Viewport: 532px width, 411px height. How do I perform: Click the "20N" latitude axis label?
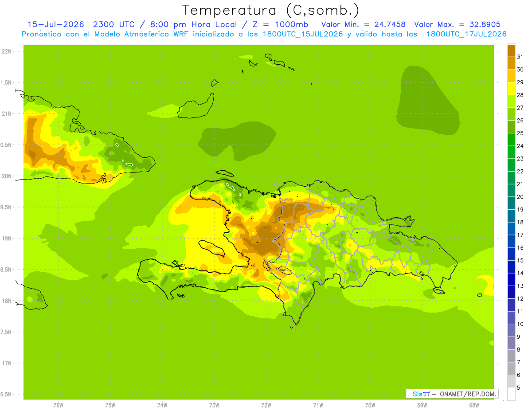point(6,176)
